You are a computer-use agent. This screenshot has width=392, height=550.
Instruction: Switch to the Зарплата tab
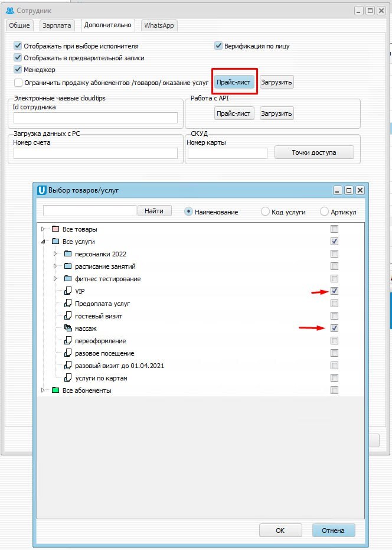[57, 25]
